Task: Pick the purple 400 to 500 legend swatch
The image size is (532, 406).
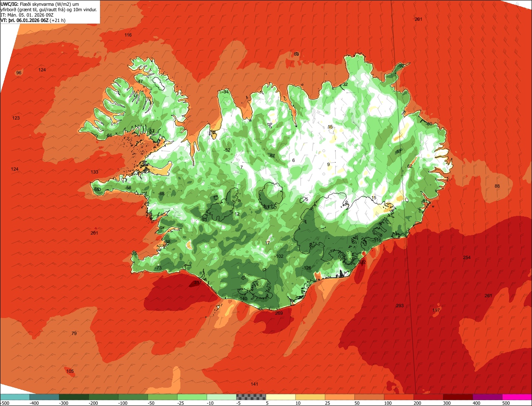Action: 487,397
